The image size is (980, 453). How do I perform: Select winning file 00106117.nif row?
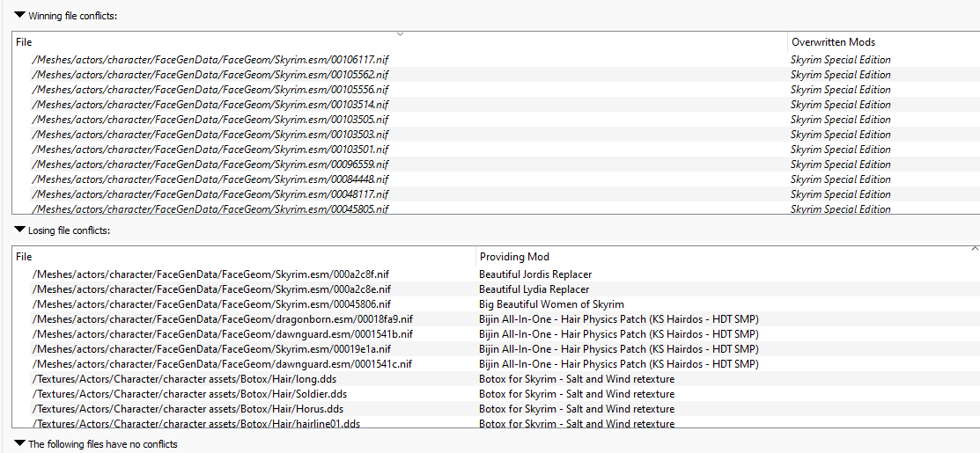click(x=497, y=60)
